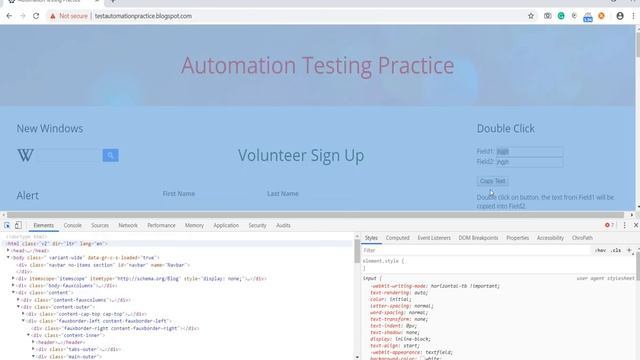Open the Network tab
The image size is (640, 360).
coord(128,225)
